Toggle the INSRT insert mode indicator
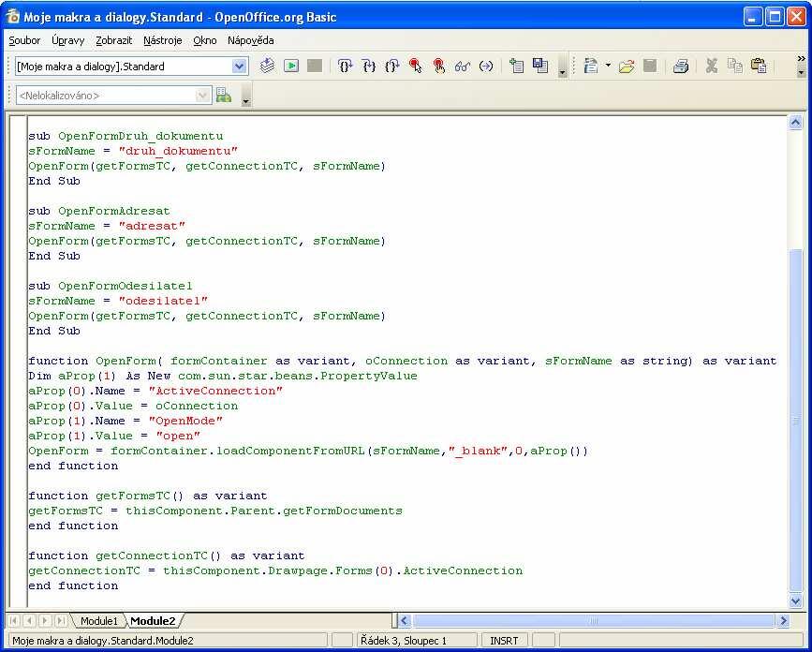The height and width of the screenshot is (652, 812). [504, 641]
